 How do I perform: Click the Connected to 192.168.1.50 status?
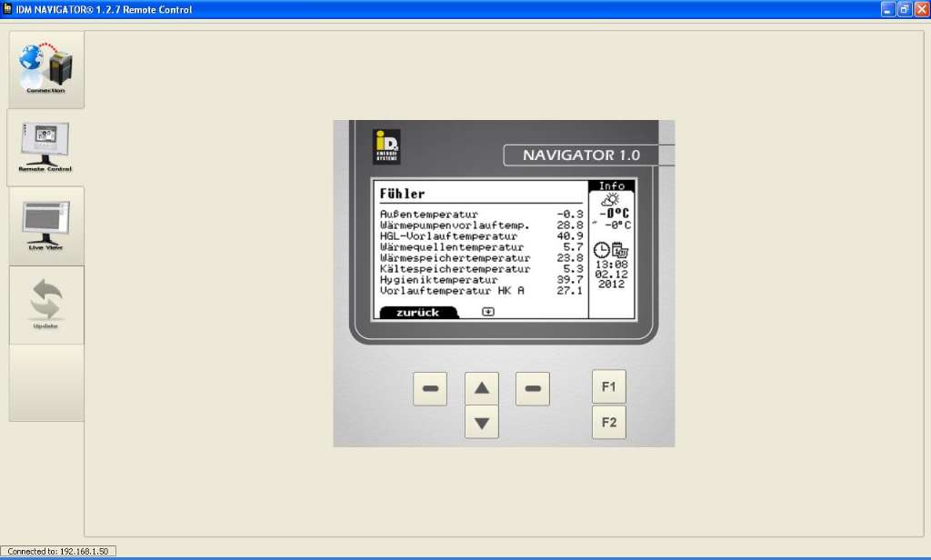(58, 552)
